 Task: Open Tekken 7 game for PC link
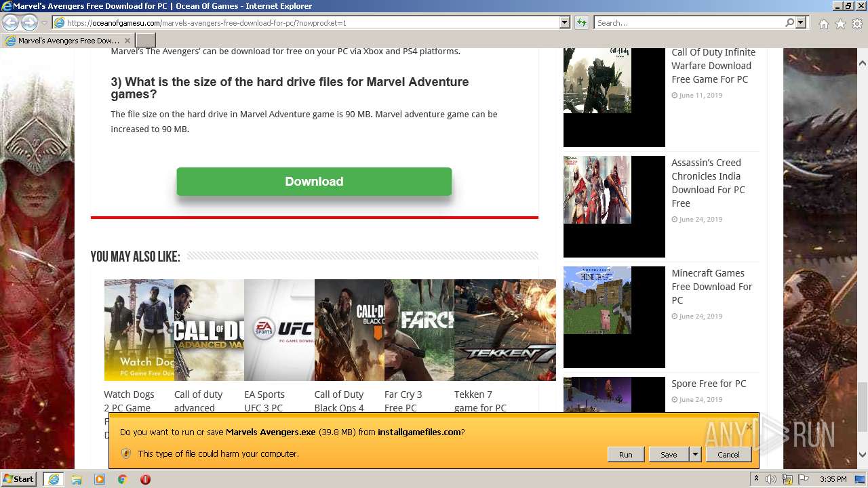tap(480, 401)
